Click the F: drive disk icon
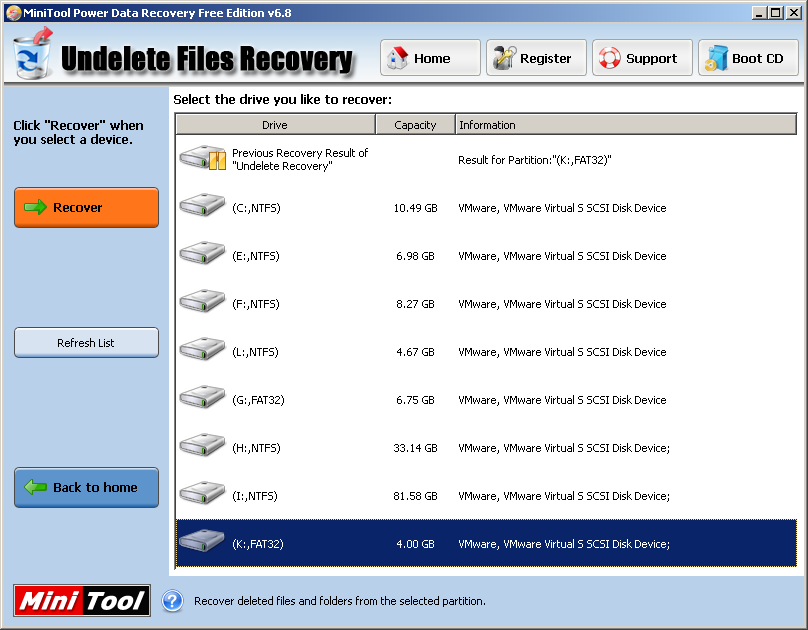 (202, 300)
